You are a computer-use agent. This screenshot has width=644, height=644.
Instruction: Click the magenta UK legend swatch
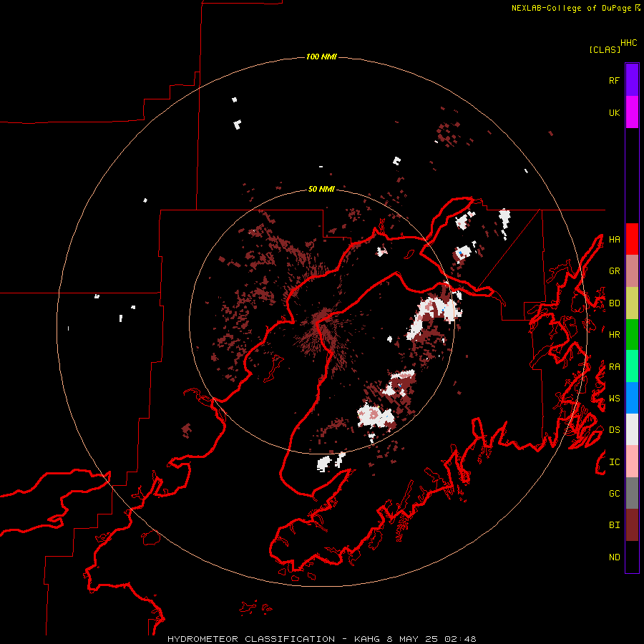pyautogui.click(x=632, y=112)
